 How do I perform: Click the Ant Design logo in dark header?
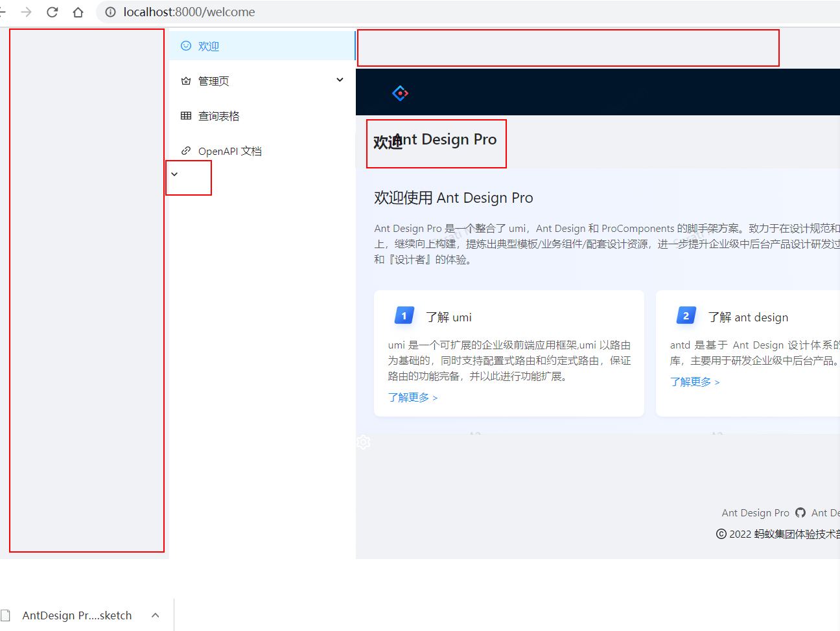tap(401, 93)
